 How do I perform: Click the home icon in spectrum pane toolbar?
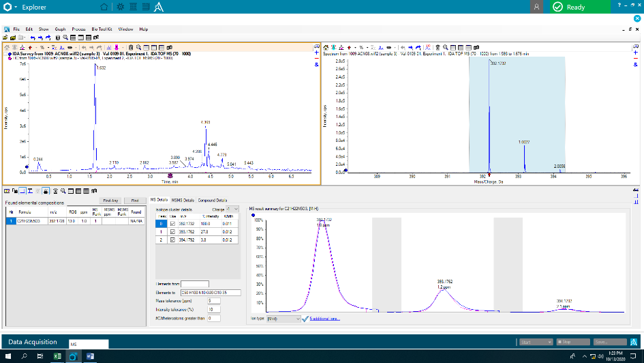[326, 48]
